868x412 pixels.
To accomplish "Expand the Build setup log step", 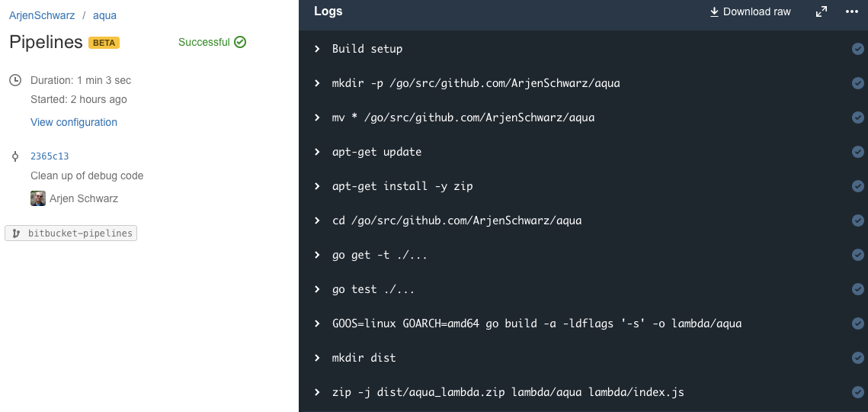I will coord(317,49).
